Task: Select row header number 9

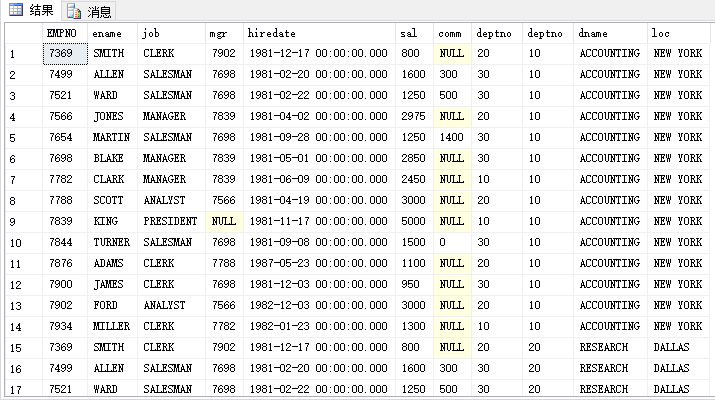Action: coord(24,222)
